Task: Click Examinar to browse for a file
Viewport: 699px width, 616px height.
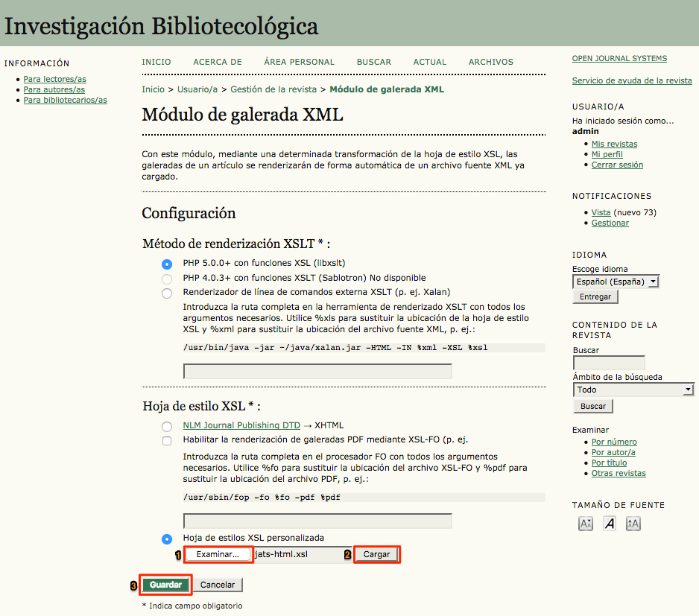Action: point(218,554)
